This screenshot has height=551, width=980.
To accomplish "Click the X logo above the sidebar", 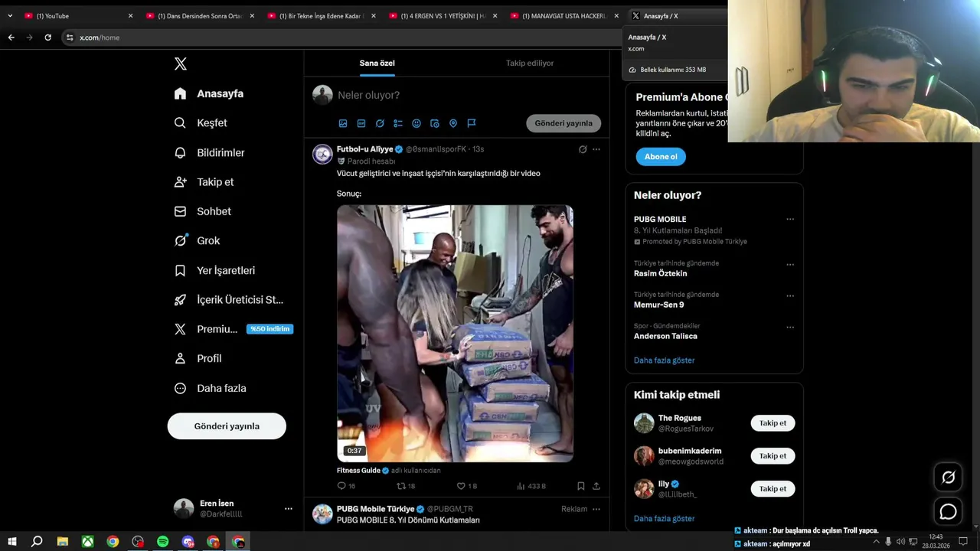I will coord(181,64).
